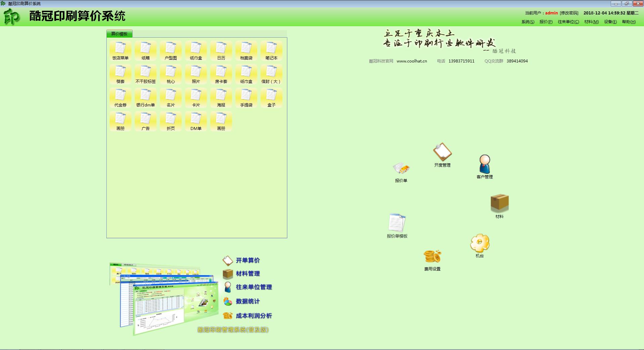
Task: Open the 设备(E) menu
Action: pyautogui.click(x=610, y=22)
